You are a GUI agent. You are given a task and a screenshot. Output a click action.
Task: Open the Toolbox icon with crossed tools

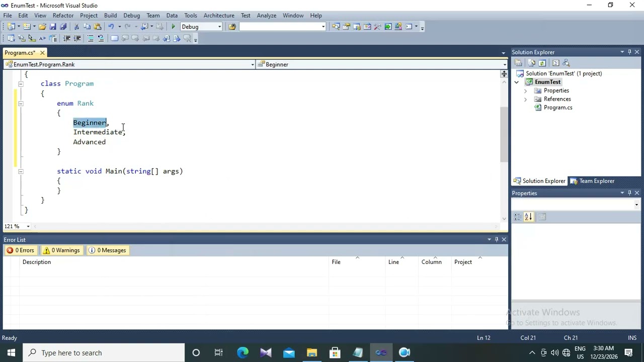point(378,27)
